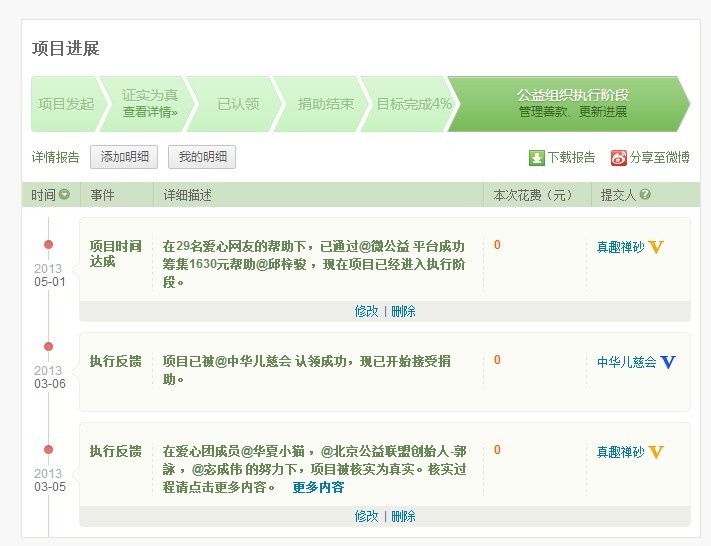Click the 2013 03-06 date label
Viewport: 711px width, 546px height.
[x=49, y=377]
